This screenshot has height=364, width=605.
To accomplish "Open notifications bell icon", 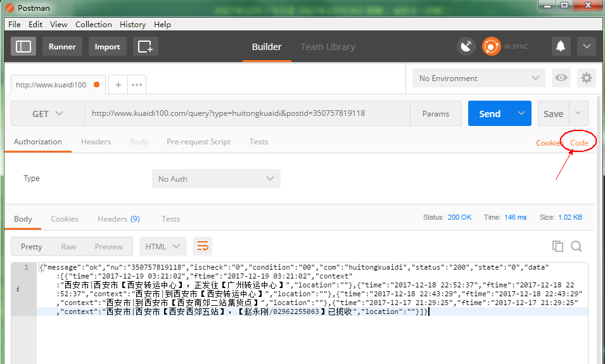I will (561, 47).
